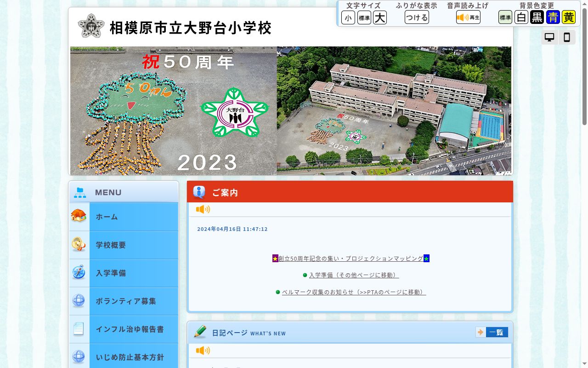Viewport: 588px width, 368px height.
Task: Set text size to standard (標準)
Action: (364, 17)
